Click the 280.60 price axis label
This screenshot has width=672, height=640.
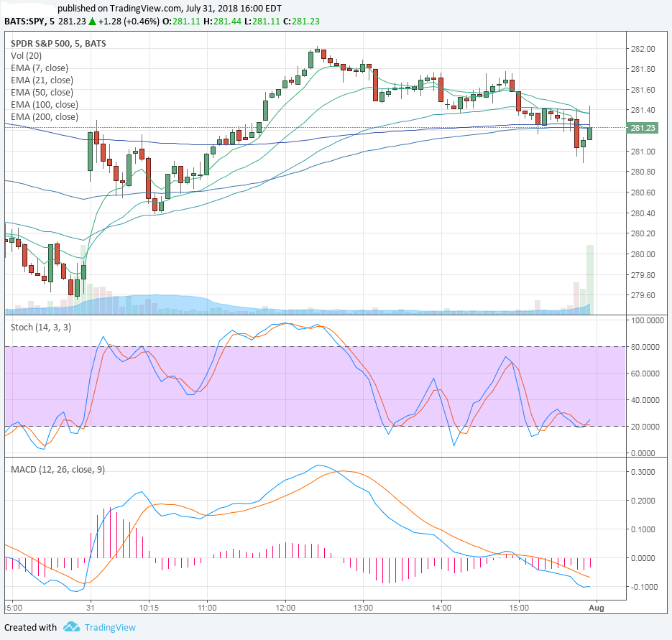point(643,193)
